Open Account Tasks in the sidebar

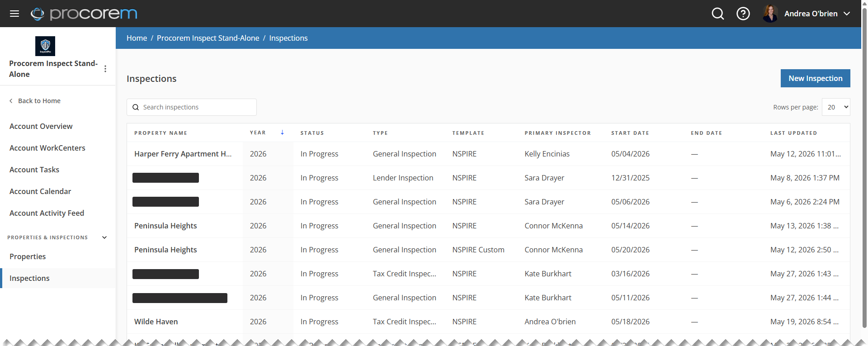point(34,170)
